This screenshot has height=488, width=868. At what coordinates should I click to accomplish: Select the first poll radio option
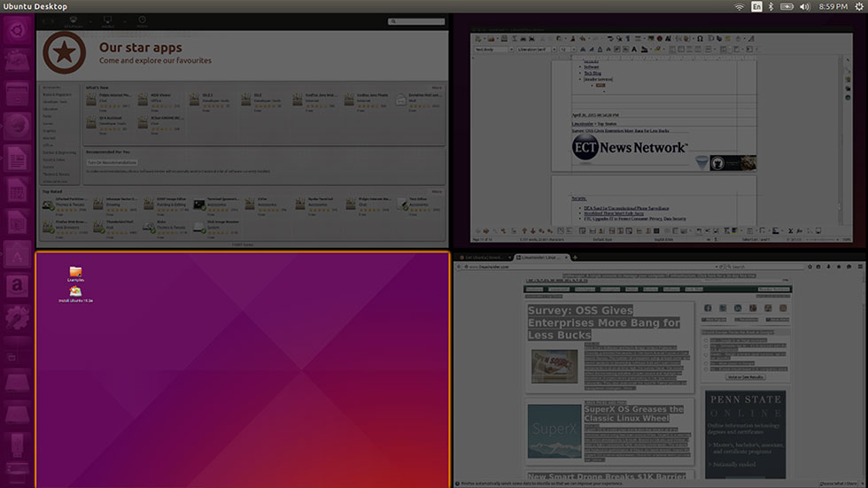pos(706,341)
